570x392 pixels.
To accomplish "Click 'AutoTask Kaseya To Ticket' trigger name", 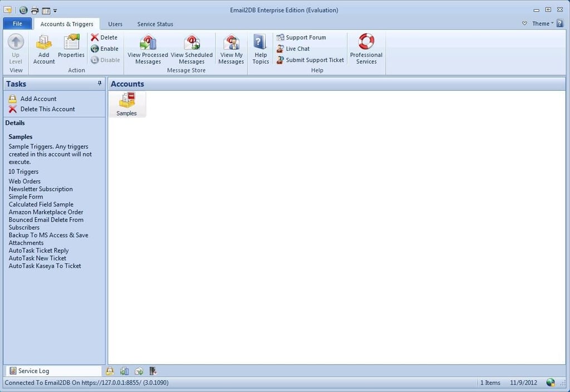I will click(x=45, y=266).
